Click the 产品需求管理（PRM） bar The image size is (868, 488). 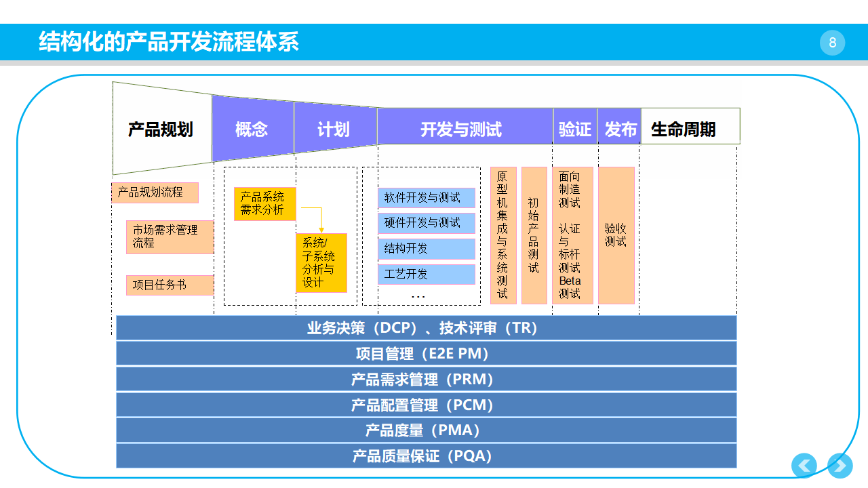[427, 380]
